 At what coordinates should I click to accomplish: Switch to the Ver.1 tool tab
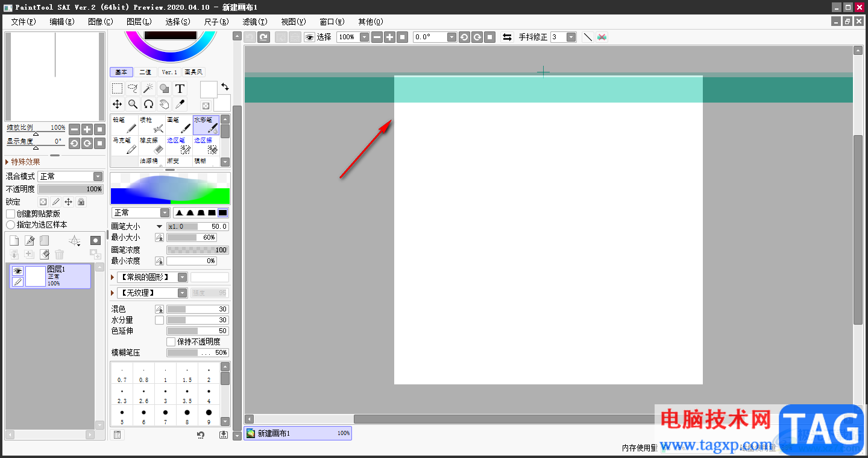coord(169,72)
